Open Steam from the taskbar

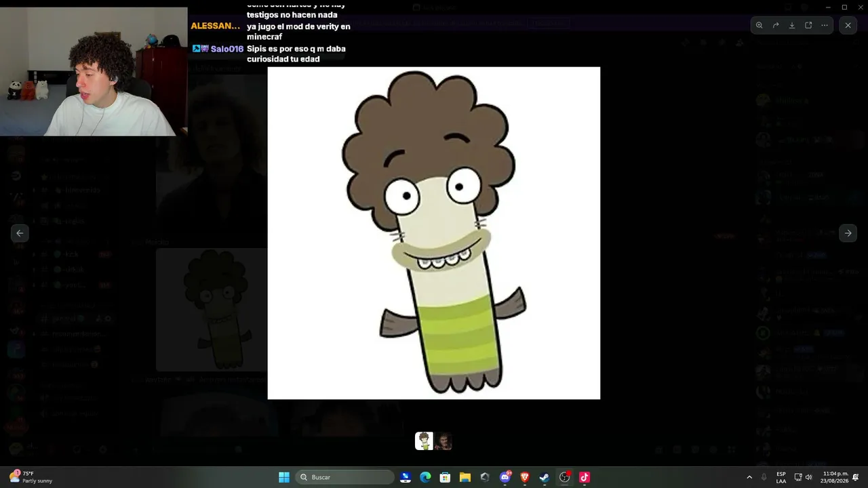[x=545, y=477]
